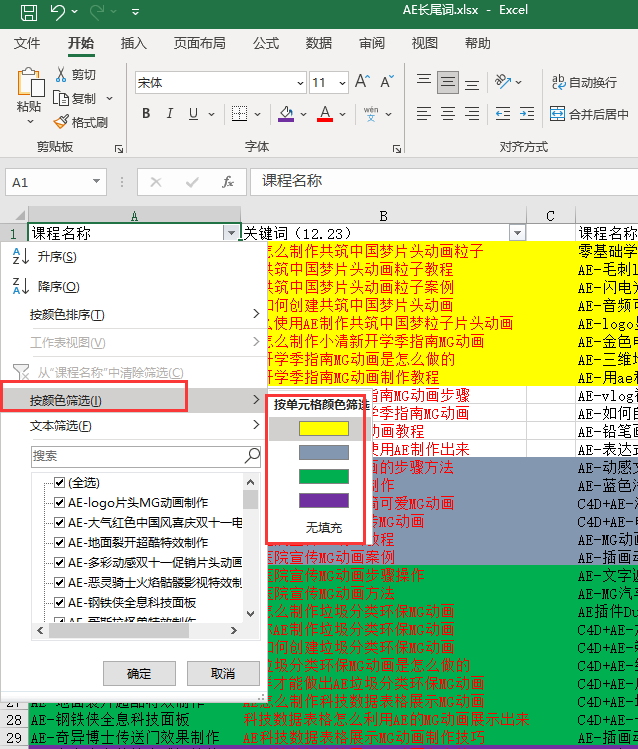Open filter dropdown on 课程名称 cell A1
Viewport: 638px width, 749px height.
(231, 233)
